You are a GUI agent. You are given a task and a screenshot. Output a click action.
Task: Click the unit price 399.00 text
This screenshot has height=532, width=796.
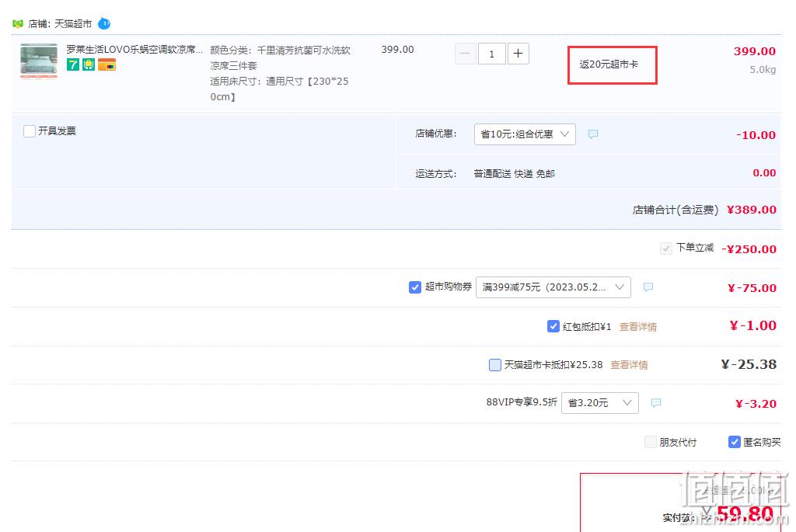pos(397,50)
